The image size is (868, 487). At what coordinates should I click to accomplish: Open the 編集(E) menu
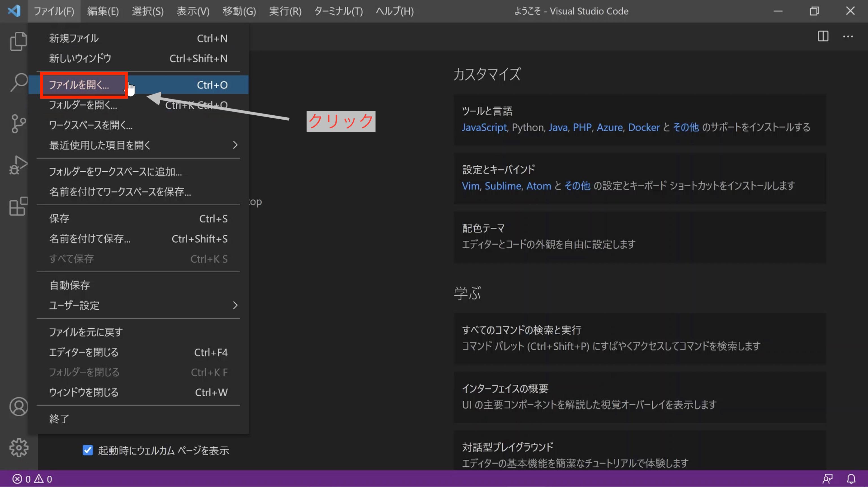pyautogui.click(x=103, y=11)
